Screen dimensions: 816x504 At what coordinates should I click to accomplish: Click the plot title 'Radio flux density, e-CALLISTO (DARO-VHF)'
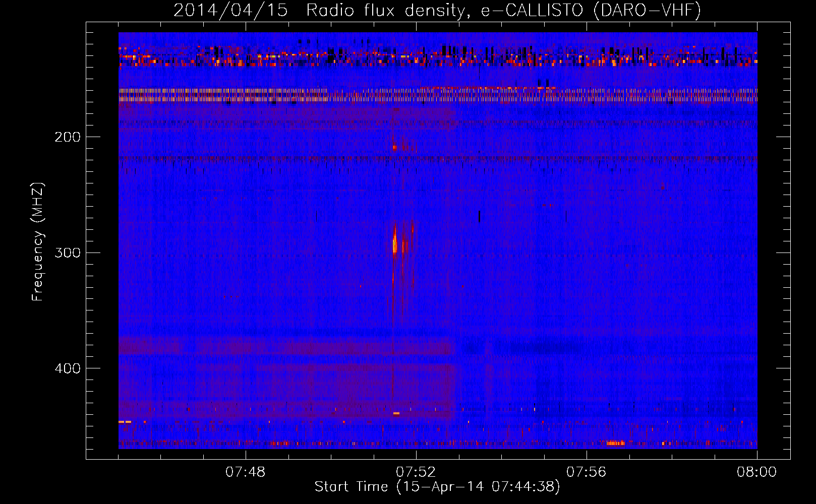point(503,10)
